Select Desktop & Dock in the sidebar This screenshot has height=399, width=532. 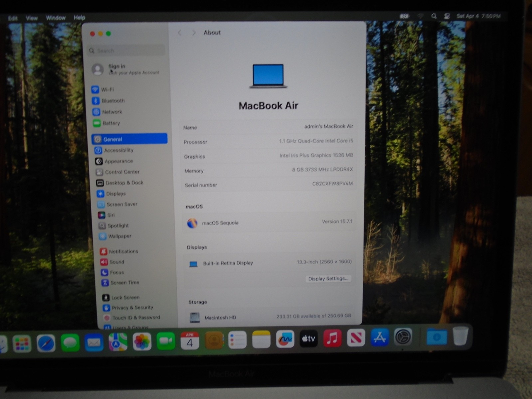point(120,183)
